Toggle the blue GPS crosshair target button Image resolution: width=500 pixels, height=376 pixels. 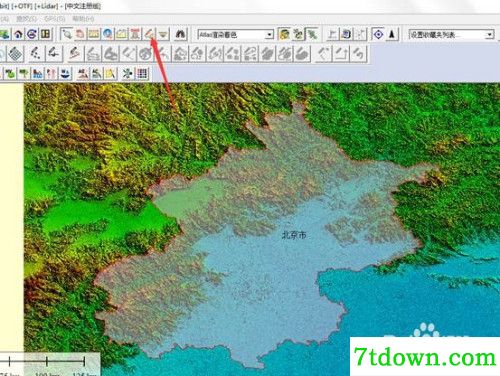pos(378,34)
